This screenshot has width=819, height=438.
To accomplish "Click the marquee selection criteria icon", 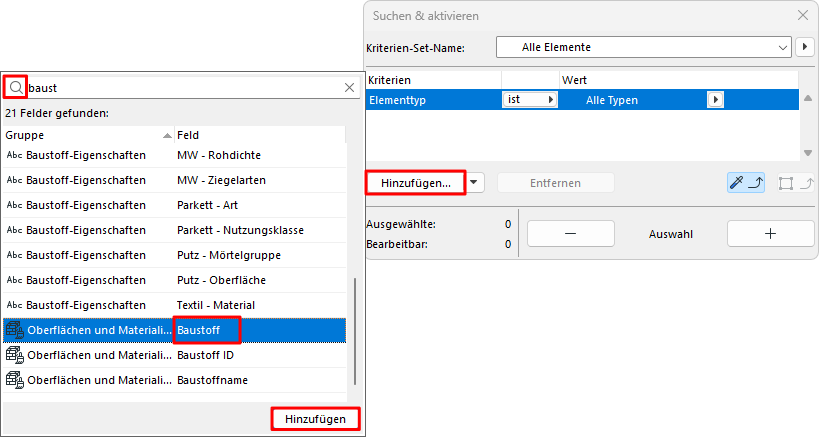I will click(792, 182).
